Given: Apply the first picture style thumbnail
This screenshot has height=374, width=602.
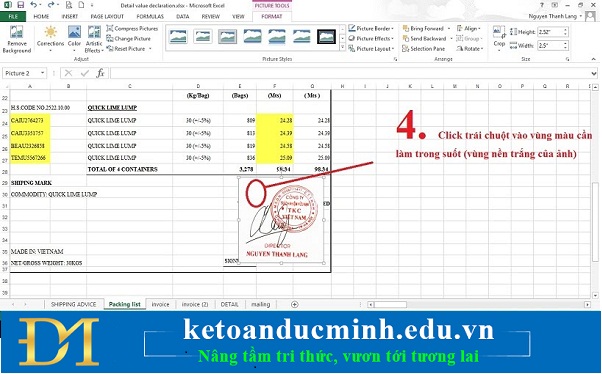Looking at the screenshot, I should tap(178, 36).
